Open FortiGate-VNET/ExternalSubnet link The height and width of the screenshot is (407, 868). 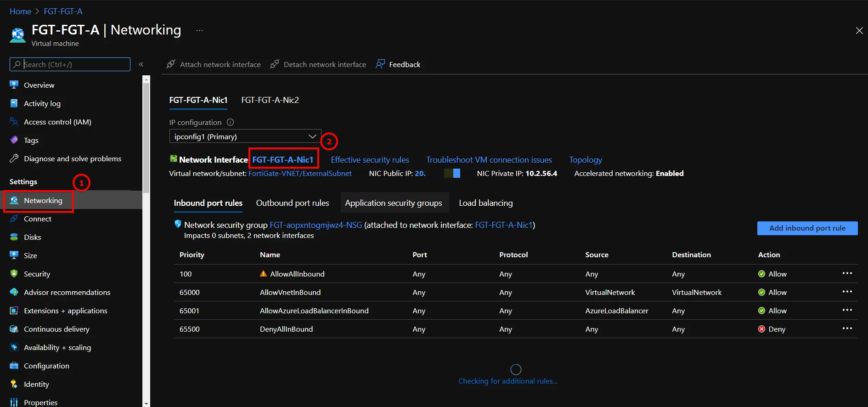[300, 174]
